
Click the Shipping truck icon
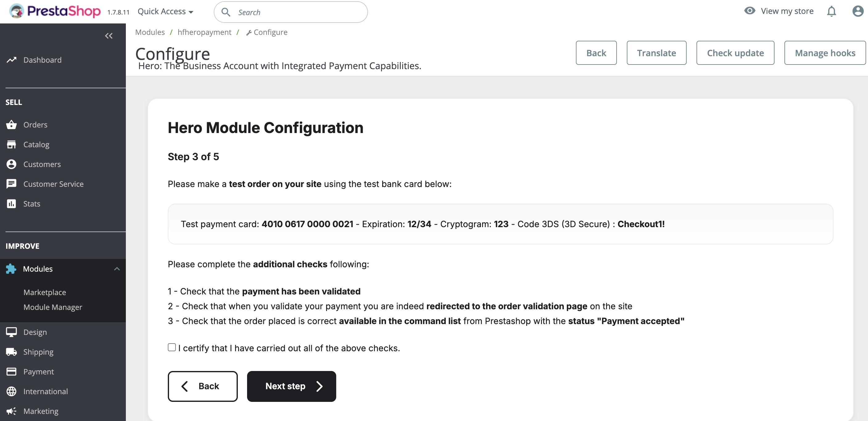(x=11, y=352)
